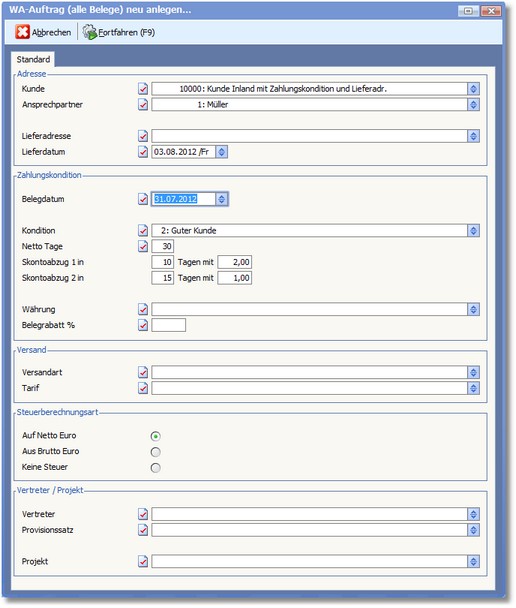
Task: Switch to the Standard tab
Action: [x=33, y=60]
